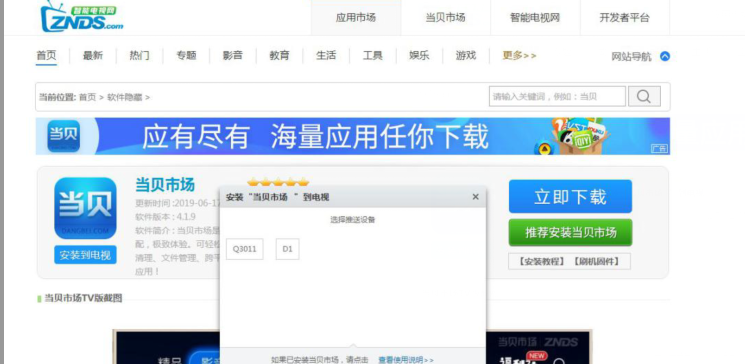Click the 首页 breadcrumb link

tap(87, 97)
